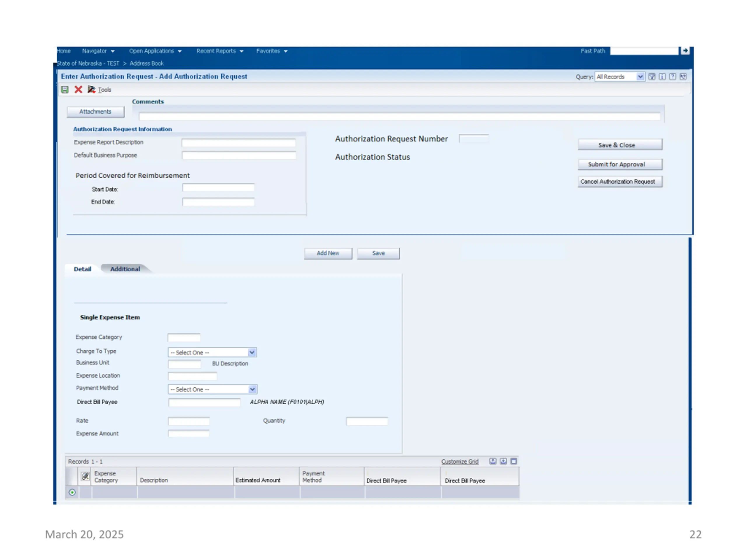Click the Attachments button
Screen dimensions: 747x560
96,112
